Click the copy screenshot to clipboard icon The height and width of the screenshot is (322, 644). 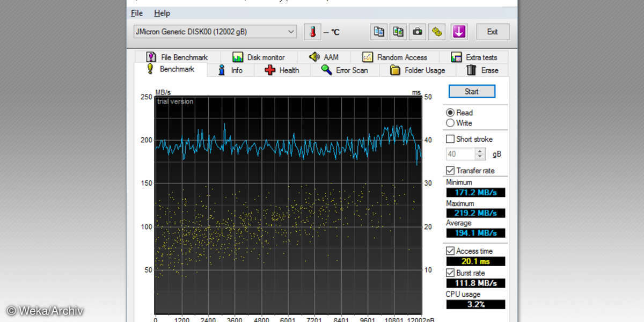click(x=398, y=32)
